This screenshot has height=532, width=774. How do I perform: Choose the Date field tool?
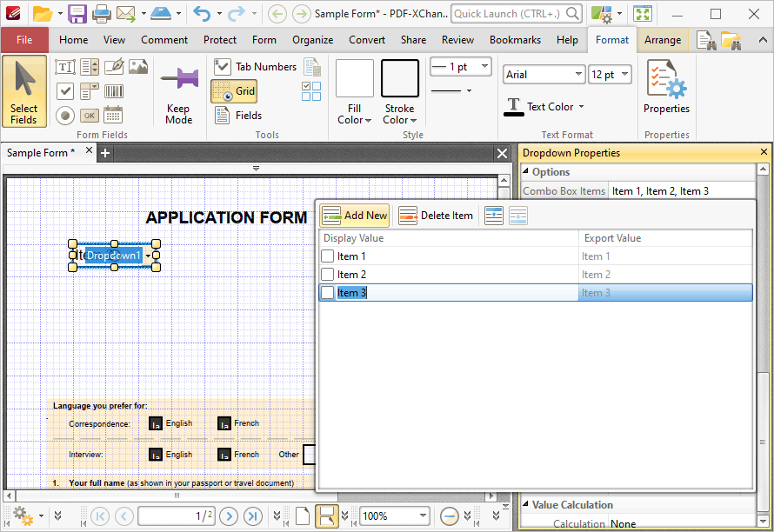[114, 116]
